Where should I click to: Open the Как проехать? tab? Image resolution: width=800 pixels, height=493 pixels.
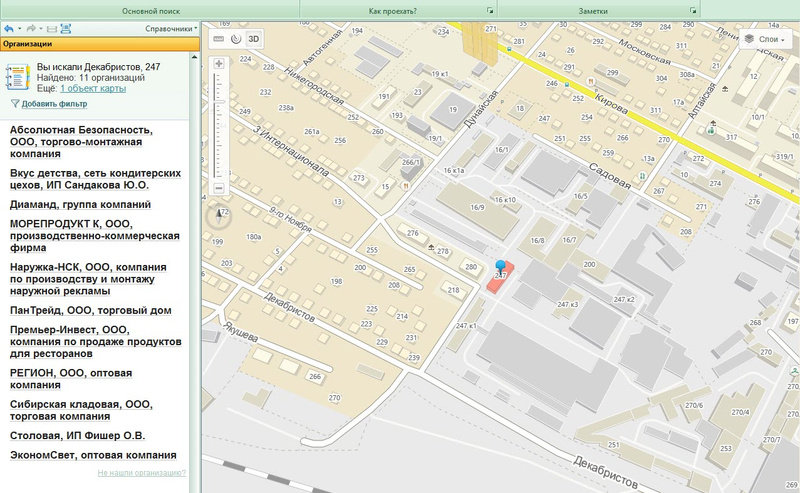click(393, 9)
